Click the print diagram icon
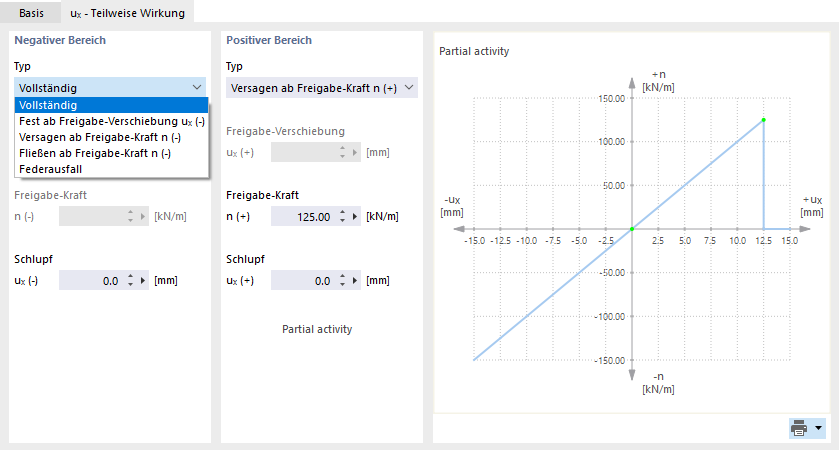 pyautogui.click(x=799, y=428)
